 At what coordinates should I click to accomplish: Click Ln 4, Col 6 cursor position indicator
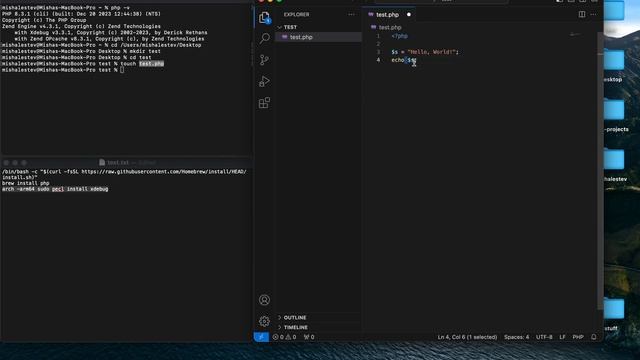[x=467, y=337]
